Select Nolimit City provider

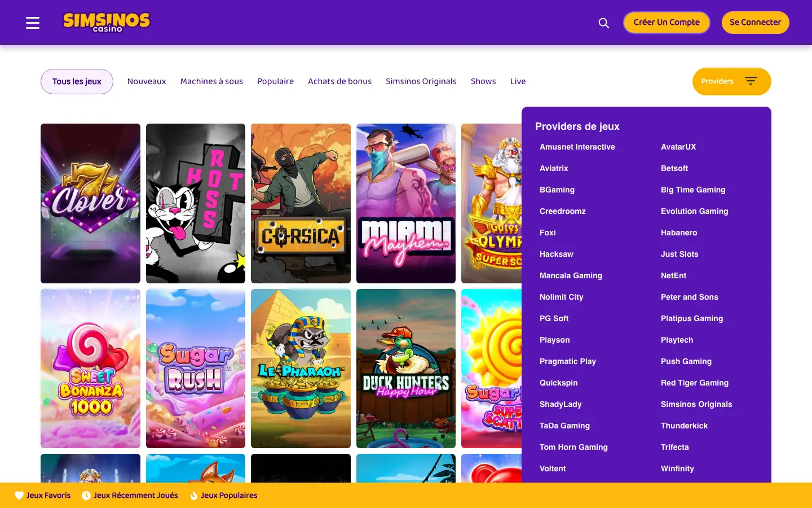[x=562, y=297]
